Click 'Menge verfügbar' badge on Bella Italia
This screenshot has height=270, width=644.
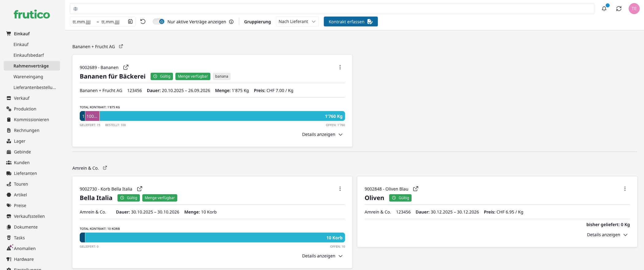point(160,198)
